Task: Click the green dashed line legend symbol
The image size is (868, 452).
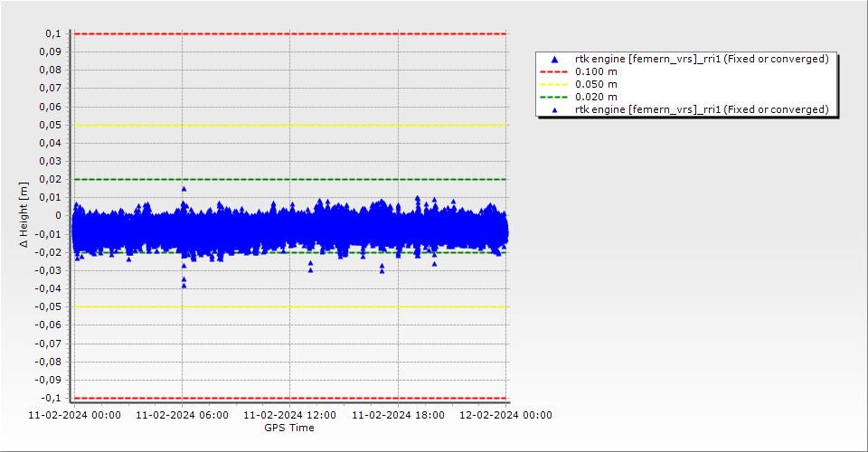Action: click(x=555, y=97)
